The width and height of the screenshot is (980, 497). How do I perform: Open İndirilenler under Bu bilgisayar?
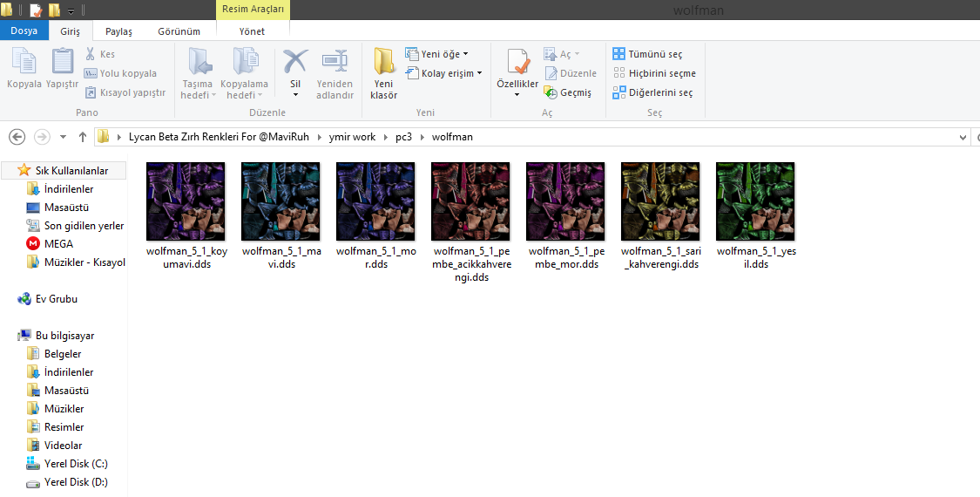point(69,371)
